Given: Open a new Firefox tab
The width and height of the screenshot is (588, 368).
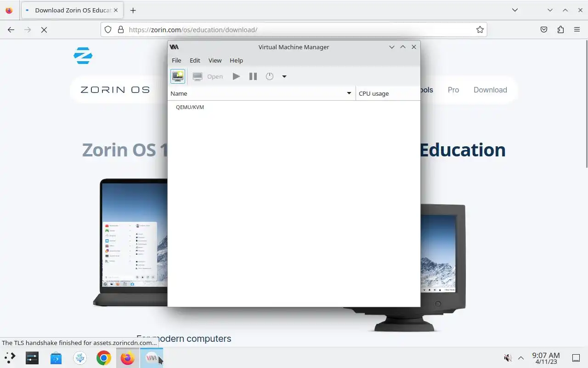Looking at the screenshot, I should pyautogui.click(x=133, y=10).
